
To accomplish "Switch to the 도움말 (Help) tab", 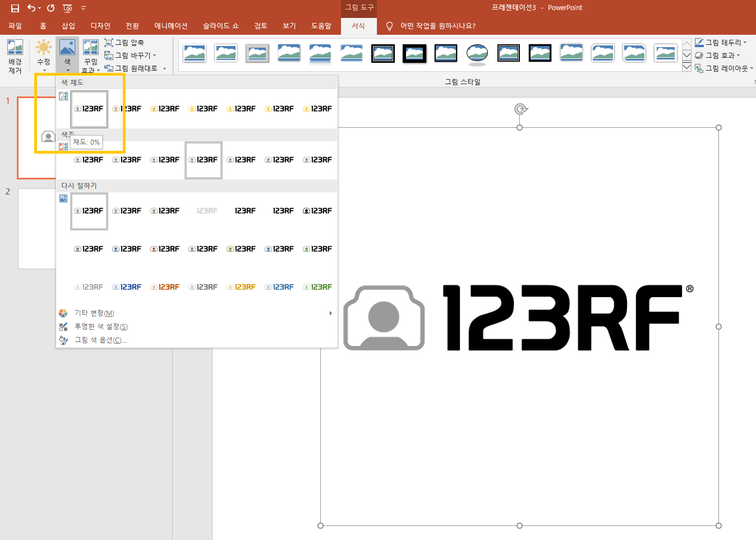I will tap(321, 26).
